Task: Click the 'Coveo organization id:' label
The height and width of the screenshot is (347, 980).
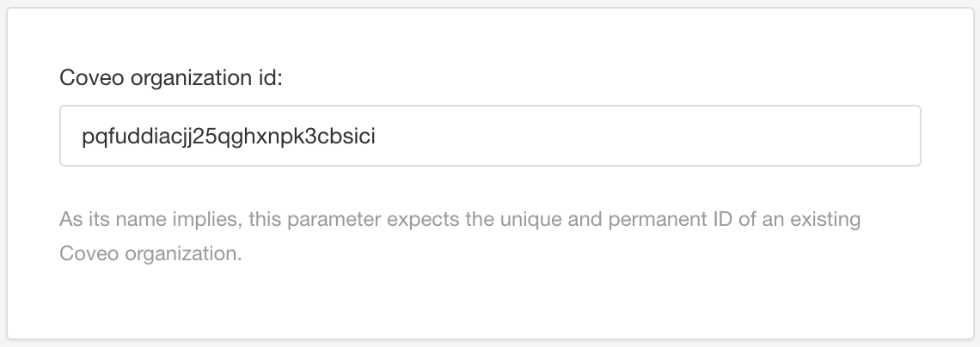Action: [171, 78]
